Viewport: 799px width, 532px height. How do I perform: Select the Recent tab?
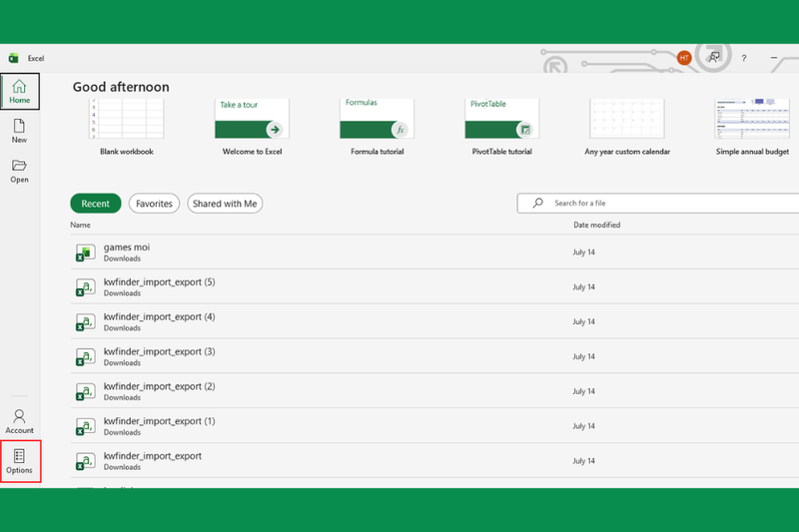click(95, 204)
